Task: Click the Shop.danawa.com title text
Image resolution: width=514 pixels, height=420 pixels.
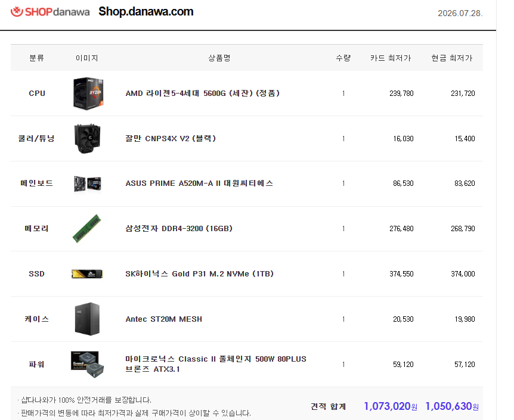Action: point(146,12)
